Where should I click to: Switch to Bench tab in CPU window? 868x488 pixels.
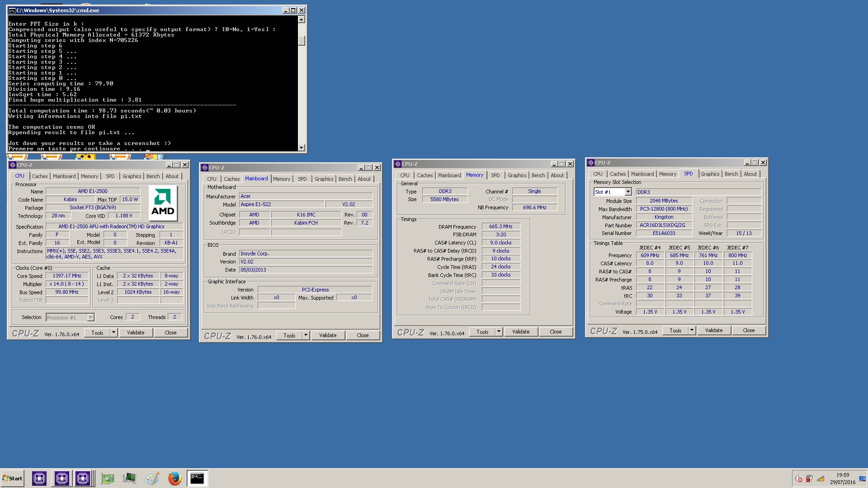tap(153, 176)
